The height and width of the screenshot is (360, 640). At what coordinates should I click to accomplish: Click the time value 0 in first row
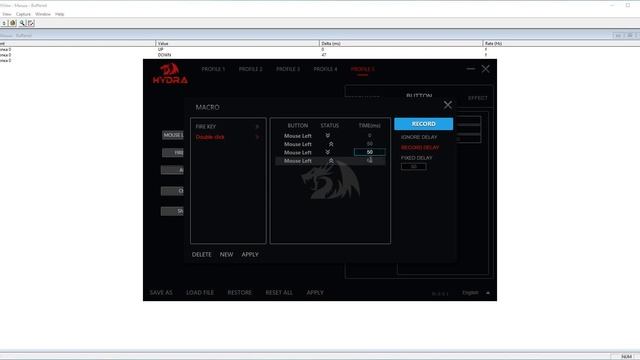[x=369, y=136]
